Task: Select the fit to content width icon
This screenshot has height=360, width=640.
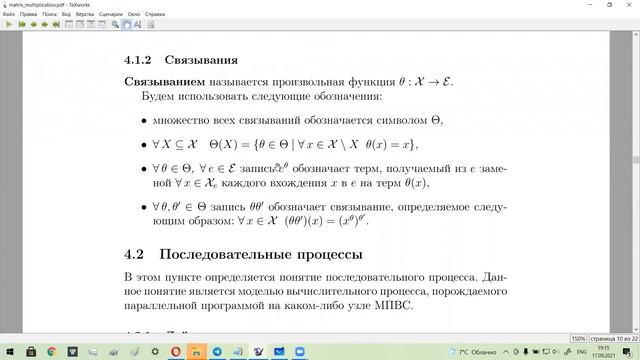Action: tap(102, 24)
